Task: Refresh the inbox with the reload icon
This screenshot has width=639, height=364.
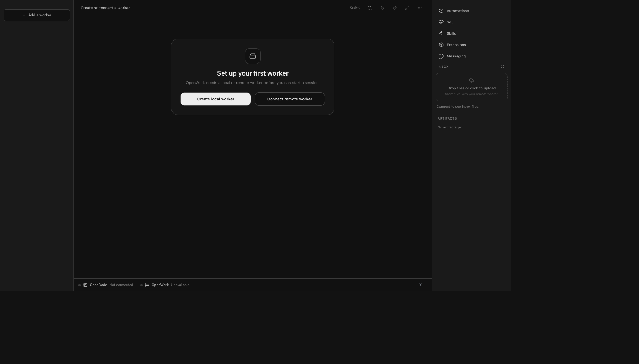Action: click(502, 67)
